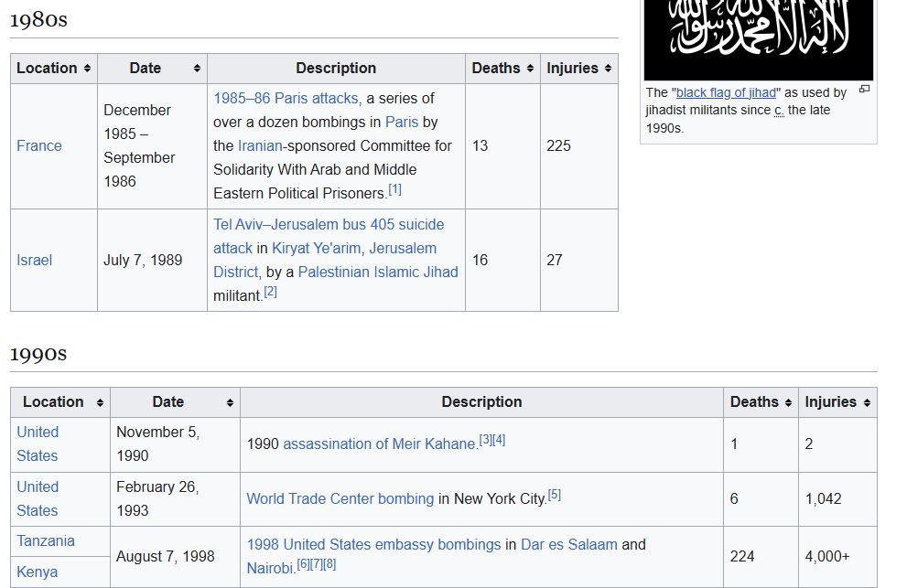The height and width of the screenshot is (588, 907).
Task: Open the Palestinian Islamic Jihad link
Action: (x=378, y=272)
